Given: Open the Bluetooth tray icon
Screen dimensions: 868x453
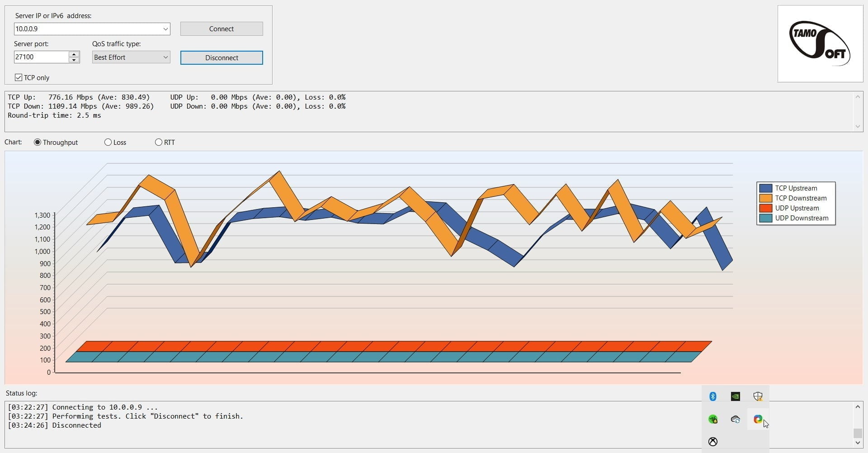Looking at the screenshot, I should [713, 396].
